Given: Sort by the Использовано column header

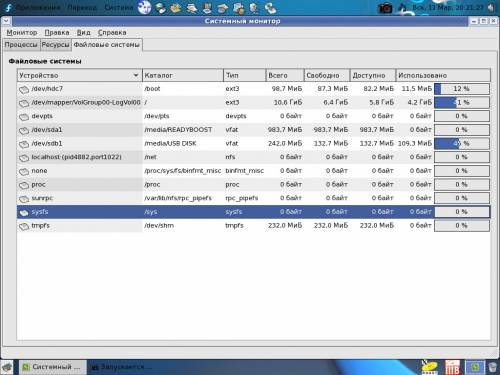Looking at the screenshot, I should tap(443, 75).
